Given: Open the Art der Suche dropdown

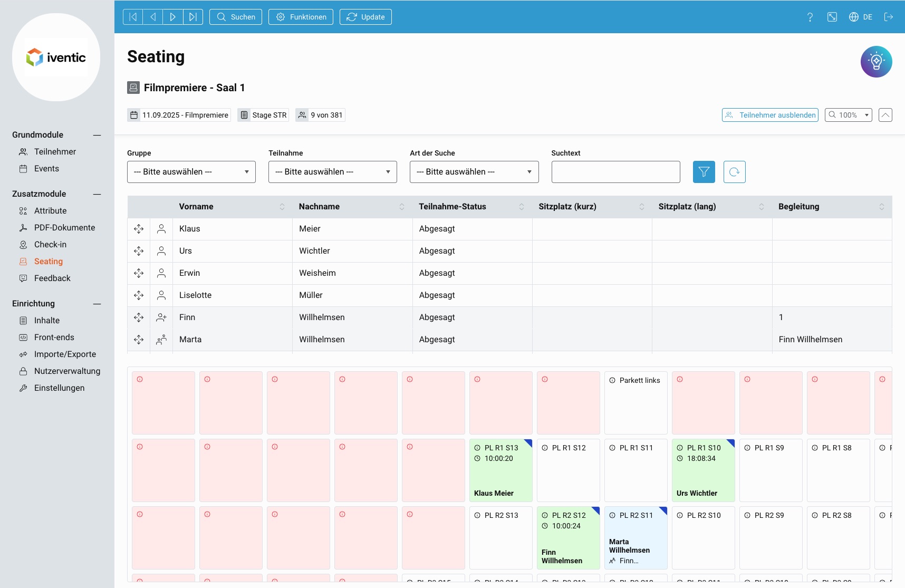Looking at the screenshot, I should pyautogui.click(x=474, y=171).
